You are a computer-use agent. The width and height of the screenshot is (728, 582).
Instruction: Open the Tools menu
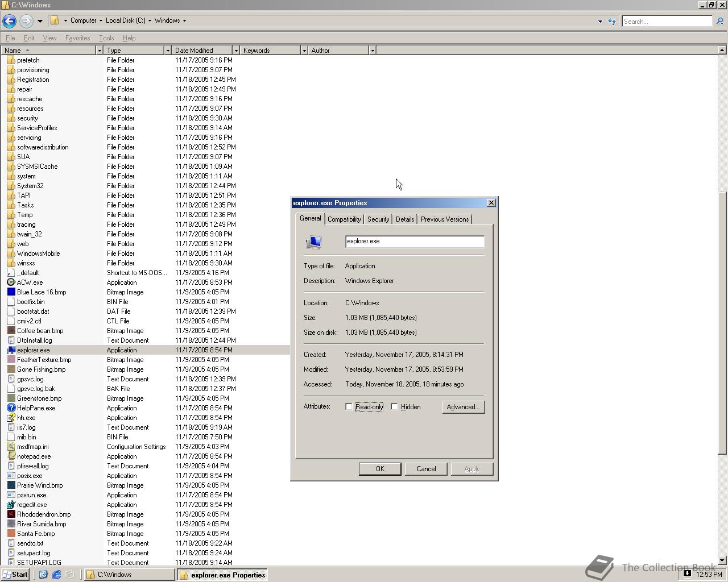106,38
